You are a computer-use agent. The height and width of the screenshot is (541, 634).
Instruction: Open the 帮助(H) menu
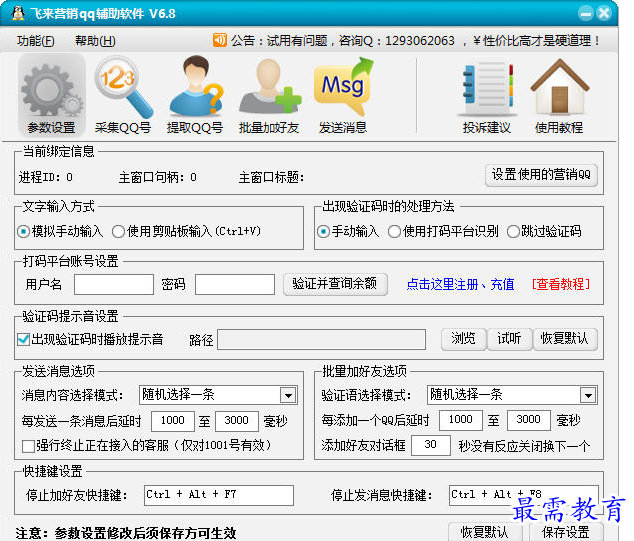pos(95,41)
